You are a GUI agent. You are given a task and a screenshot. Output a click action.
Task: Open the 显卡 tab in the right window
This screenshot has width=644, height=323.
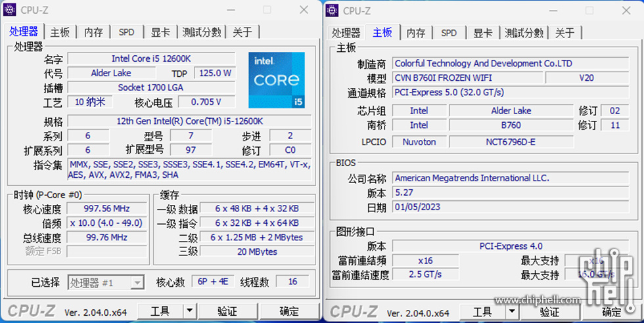(482, 32)
